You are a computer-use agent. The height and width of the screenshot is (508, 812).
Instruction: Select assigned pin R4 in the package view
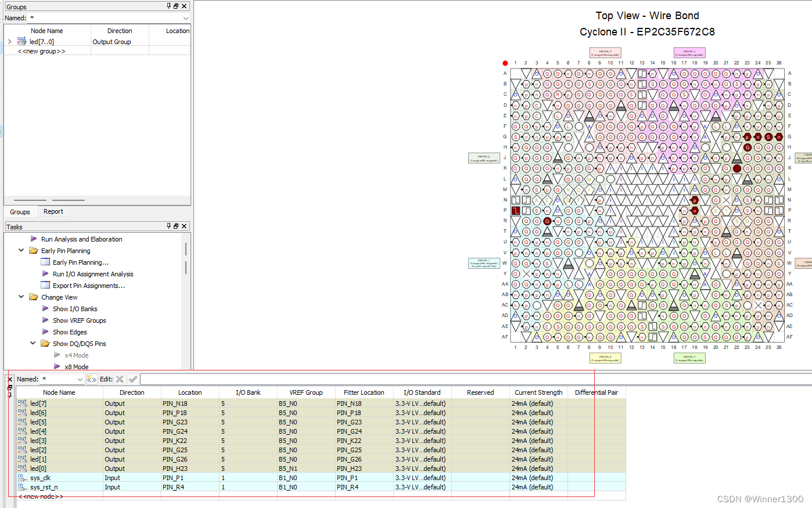pyautogui.click(x=547, y=221)
